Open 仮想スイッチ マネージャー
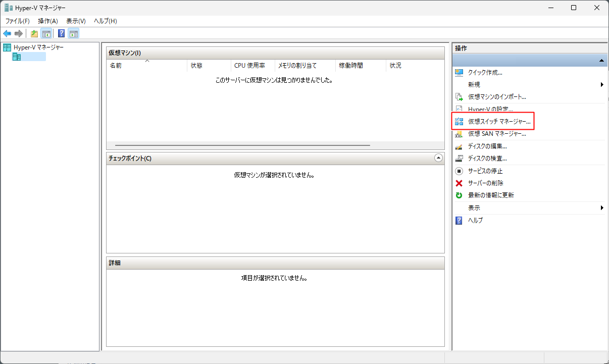Screen dimensions: 609x364 pos(499,122)
